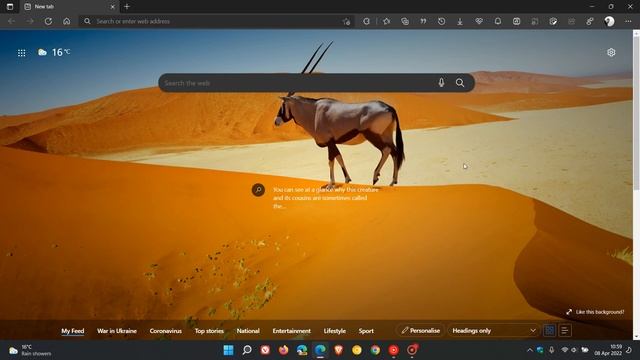The width and height of the screenshot is (640, 360).
Task: Open the 'Sport' feed tab
Action: pyautogui.click(x=366, y=331)
